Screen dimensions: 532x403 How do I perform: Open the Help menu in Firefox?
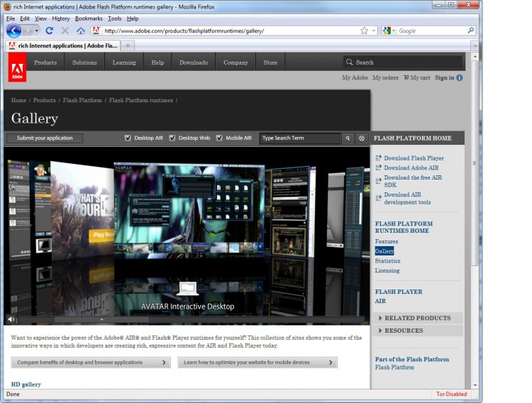click(x=133, y=18)
